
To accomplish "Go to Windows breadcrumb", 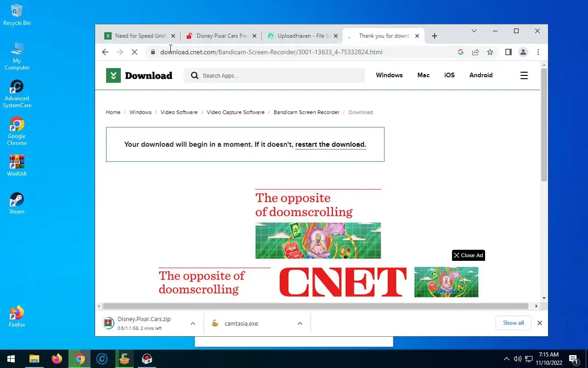I will (141, 112).
